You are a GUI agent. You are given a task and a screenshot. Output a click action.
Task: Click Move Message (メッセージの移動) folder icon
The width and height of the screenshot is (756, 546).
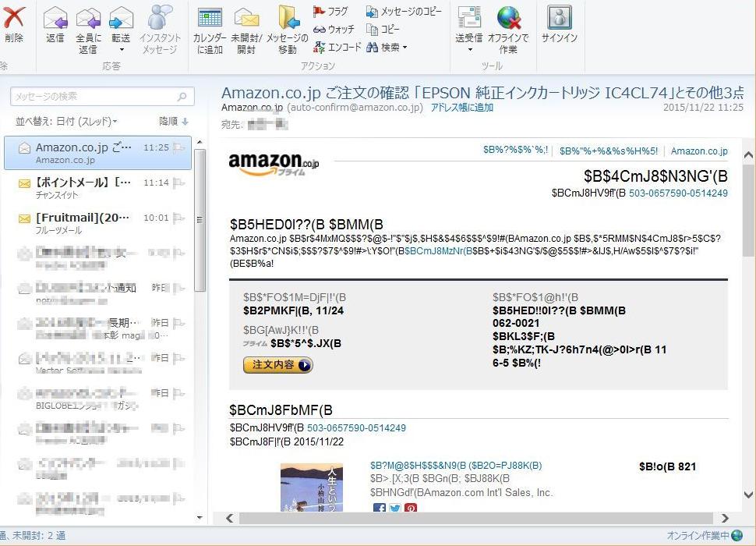coord(288,18)
